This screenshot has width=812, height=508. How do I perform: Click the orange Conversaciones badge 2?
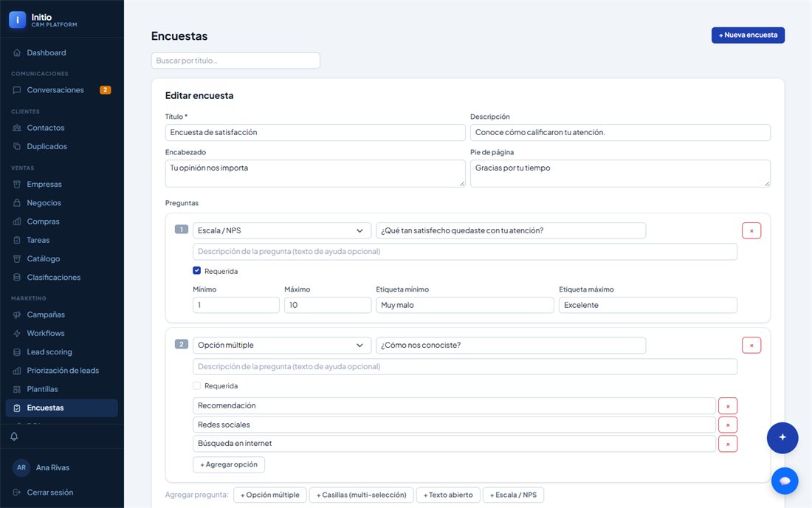coord(105,90)
